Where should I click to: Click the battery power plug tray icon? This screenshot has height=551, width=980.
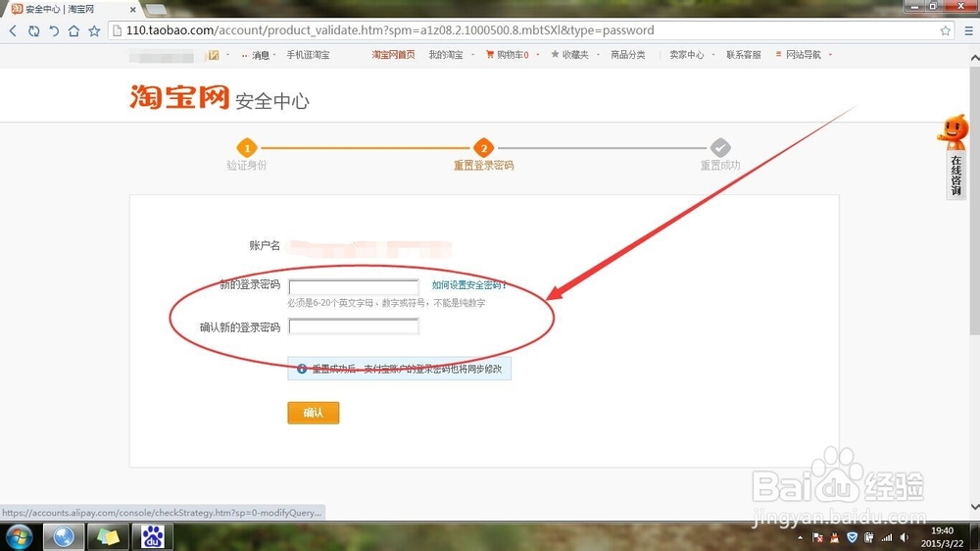click(x=868, y=538)
